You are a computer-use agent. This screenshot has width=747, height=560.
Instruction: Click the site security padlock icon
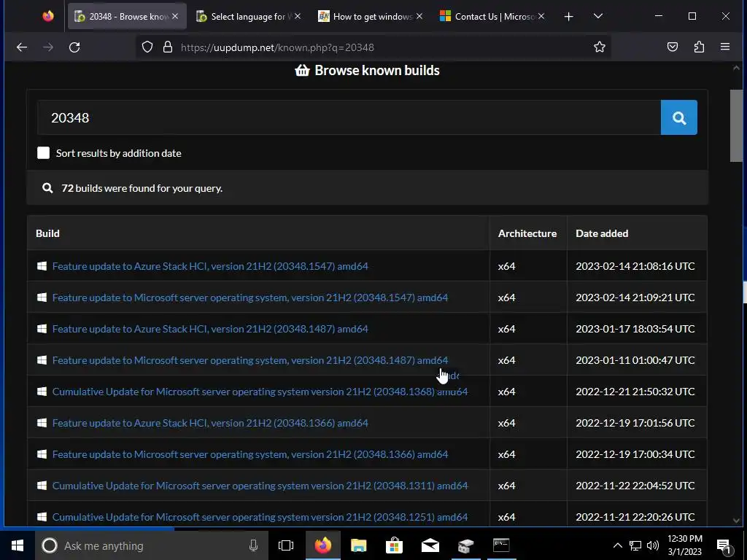coord(168,47)
